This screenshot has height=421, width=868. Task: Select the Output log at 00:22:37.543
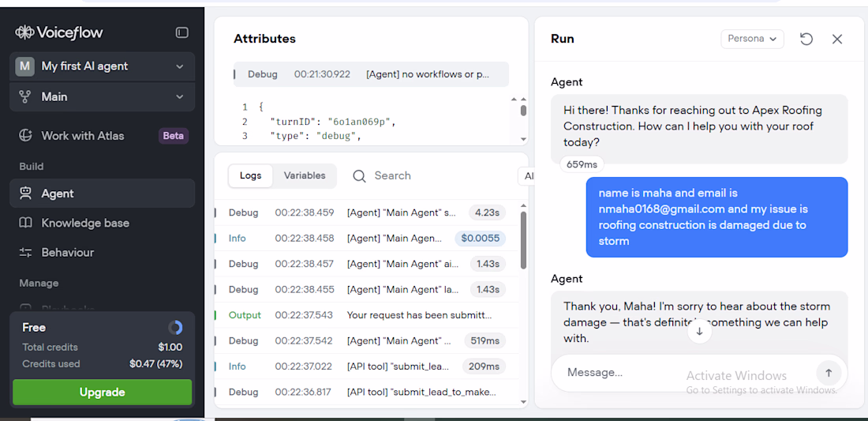click(x=367, y=315)
